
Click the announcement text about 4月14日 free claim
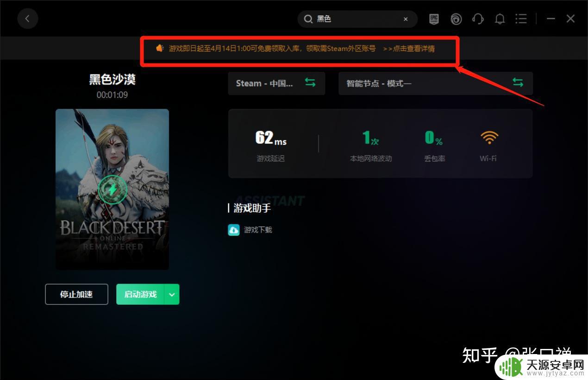coord(272,48)
